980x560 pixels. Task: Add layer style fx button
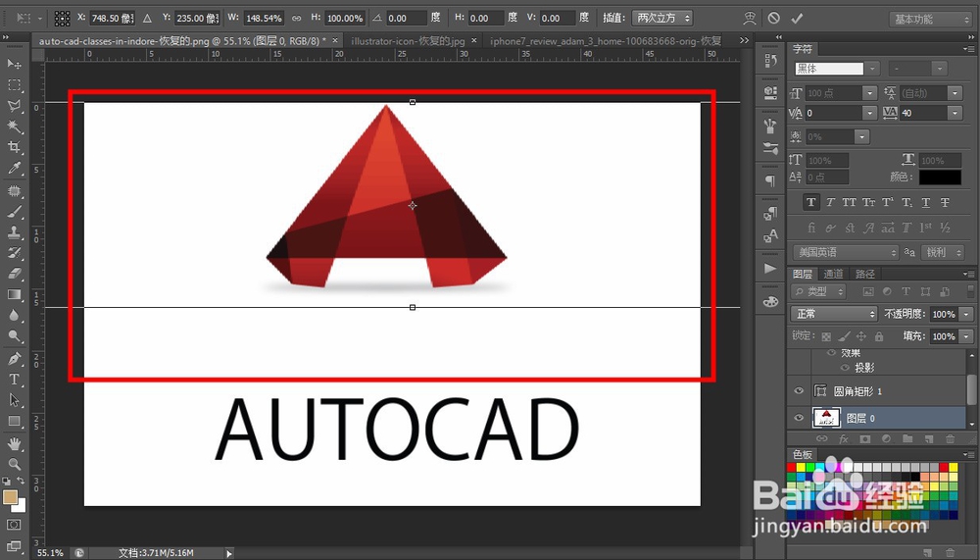point(844,439)
